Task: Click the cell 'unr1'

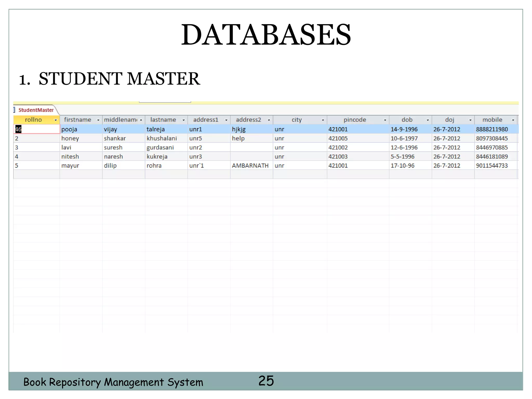Action: pos(209,129)
